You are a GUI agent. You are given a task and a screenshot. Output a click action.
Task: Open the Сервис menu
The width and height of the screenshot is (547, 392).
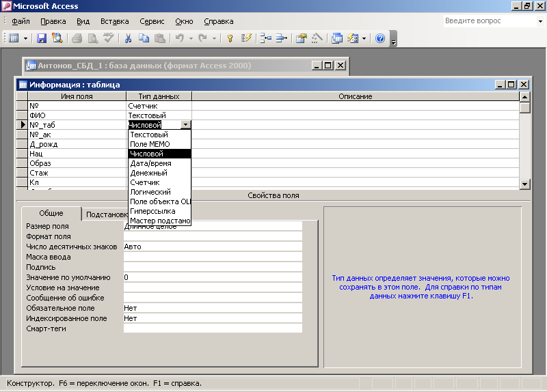(152, 21)
